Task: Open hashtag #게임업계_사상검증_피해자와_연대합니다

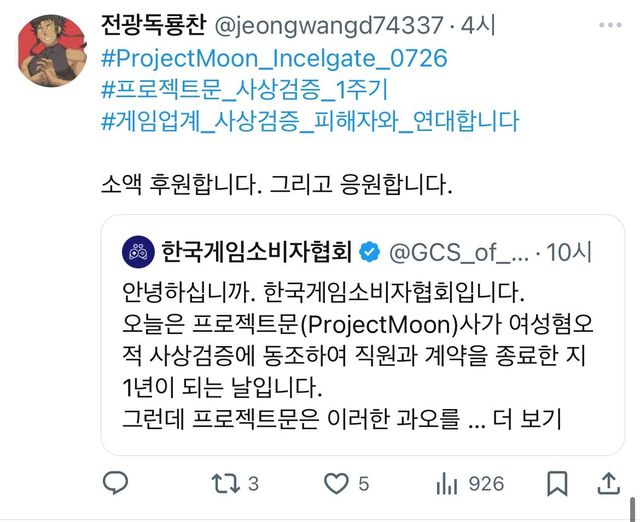Action: [x=310, y=121]
